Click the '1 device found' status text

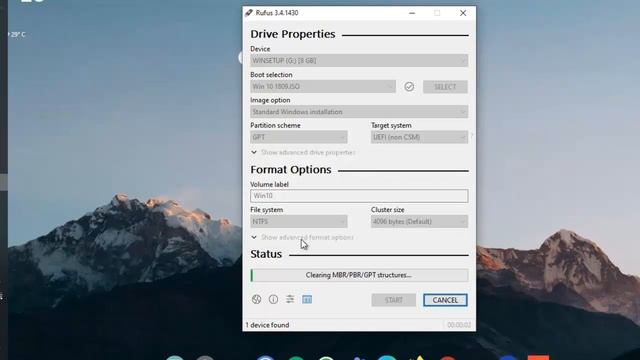pyautogui.click(x=267, y=325)
